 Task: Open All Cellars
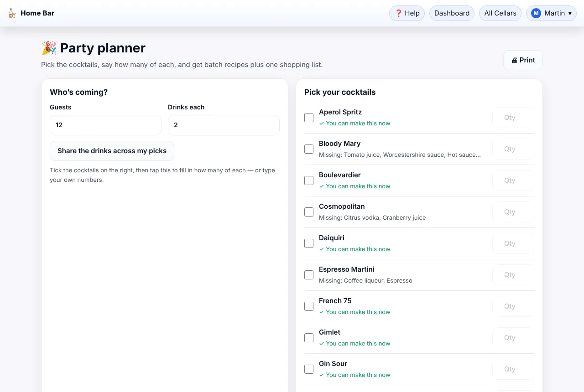tap(500, 13)
